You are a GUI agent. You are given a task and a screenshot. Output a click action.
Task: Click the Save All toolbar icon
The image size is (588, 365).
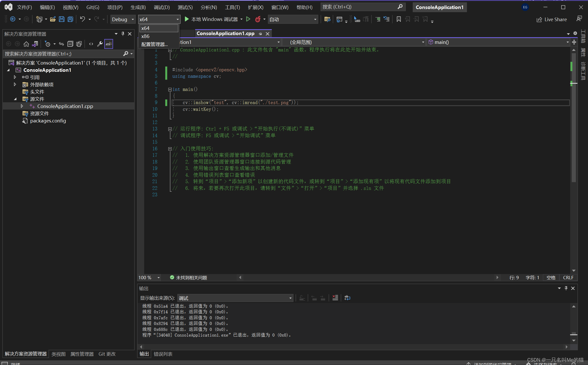click(x=70, y=19)
